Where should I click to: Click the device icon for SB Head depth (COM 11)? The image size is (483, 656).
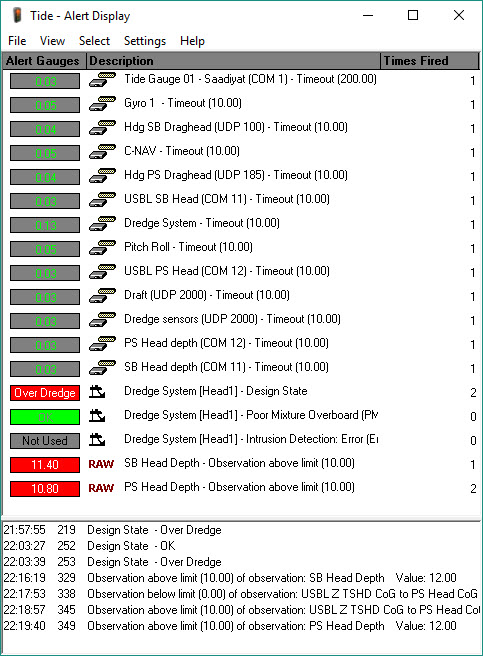tap(102, 368)
